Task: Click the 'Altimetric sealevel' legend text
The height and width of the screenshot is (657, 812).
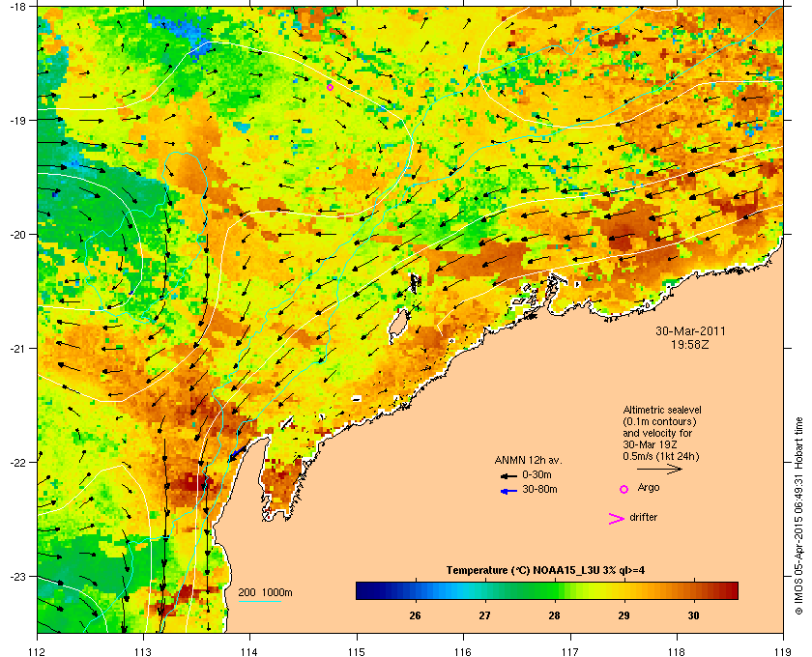Action: click(662, 410)
